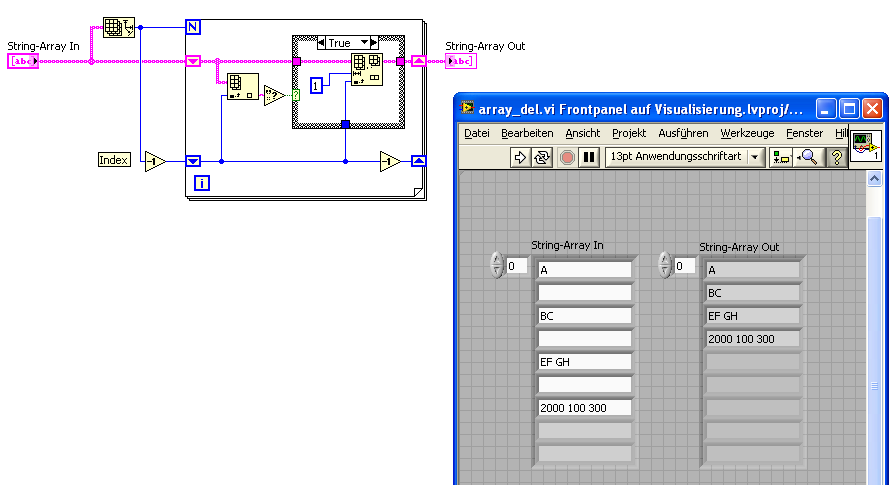Click 'EF GH' in String-Array Out
The height and width of the screenshot is (485, 895).
click(x=752, y=316)
